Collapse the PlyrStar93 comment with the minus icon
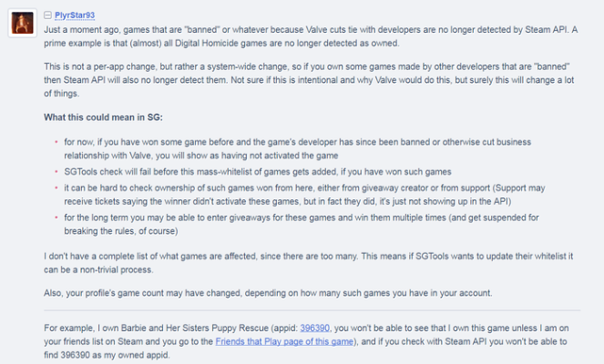 (48, 15)
